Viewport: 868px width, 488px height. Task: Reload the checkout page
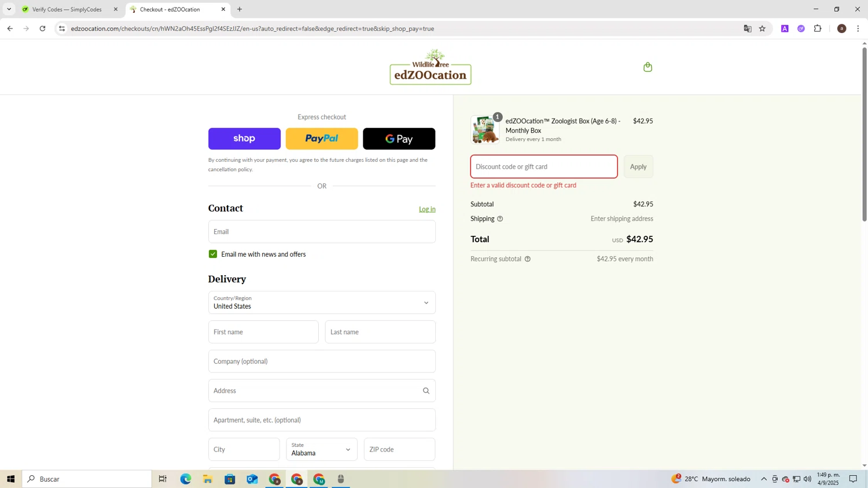coord(42,28)
